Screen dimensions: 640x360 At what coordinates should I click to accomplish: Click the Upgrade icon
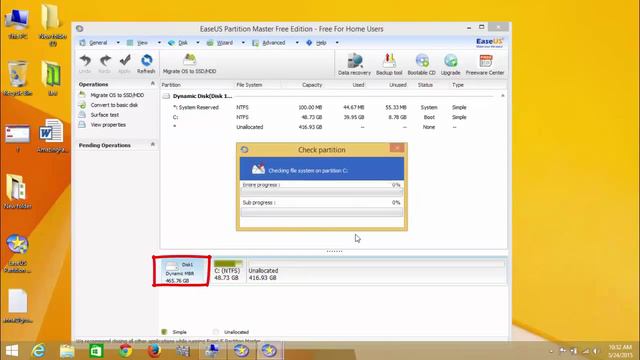[x=451, y=64]
